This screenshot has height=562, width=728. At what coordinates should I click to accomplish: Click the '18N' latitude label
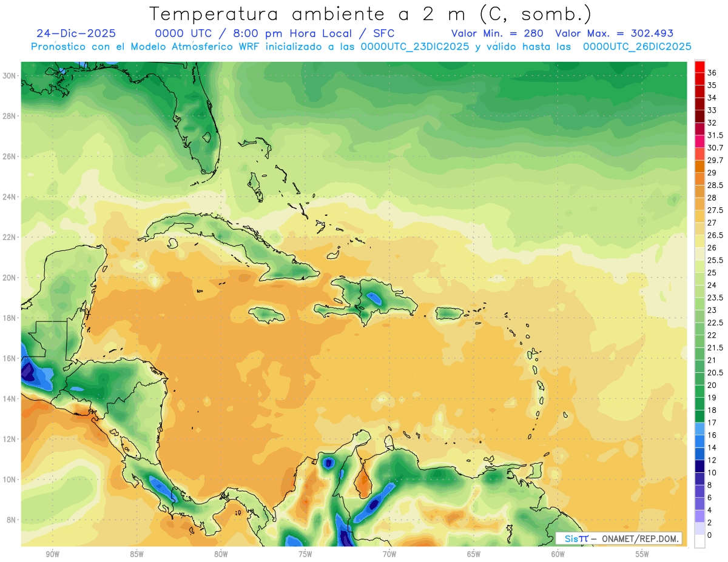click(x=10, y=318)
